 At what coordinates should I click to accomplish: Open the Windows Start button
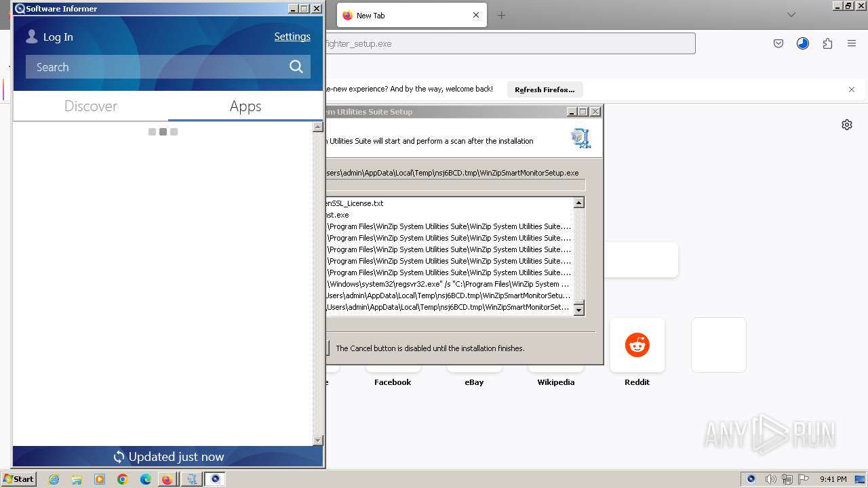[x=18, y=479]
